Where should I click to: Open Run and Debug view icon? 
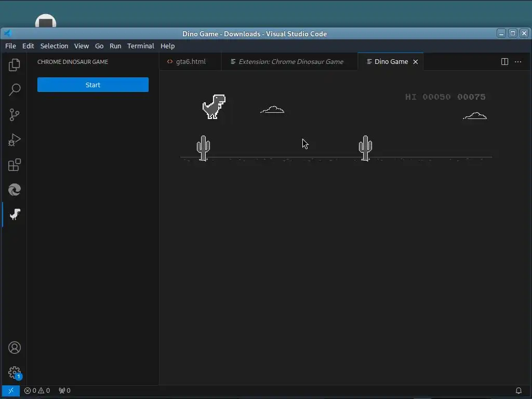14,140
